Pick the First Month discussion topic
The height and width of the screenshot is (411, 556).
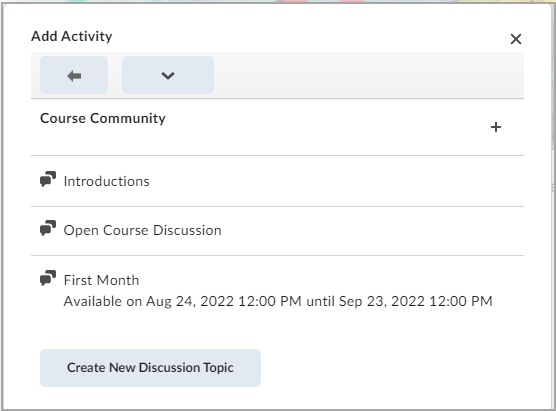(101, 280)
